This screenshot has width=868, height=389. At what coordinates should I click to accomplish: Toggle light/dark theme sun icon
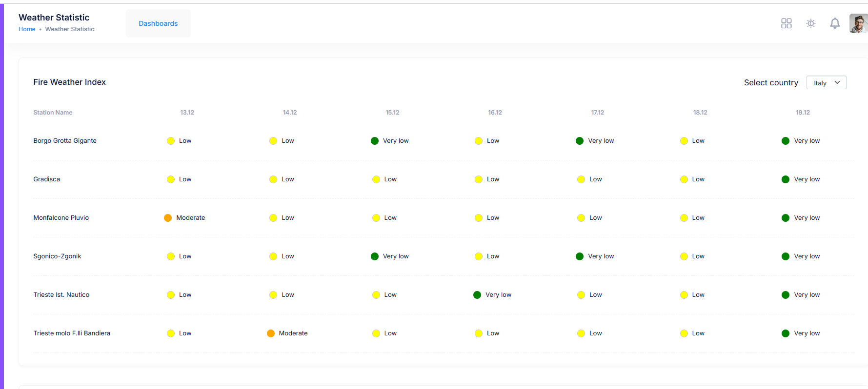click(x=810, y=23)
